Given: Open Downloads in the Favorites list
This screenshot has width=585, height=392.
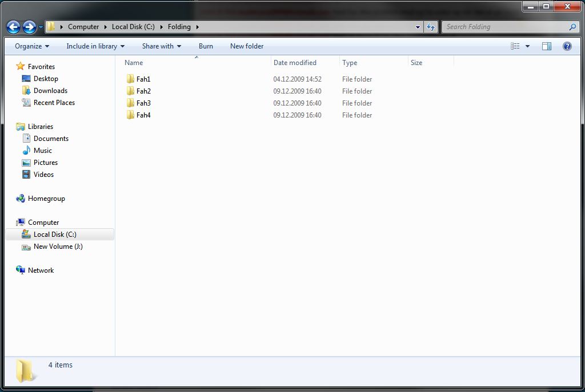Looking at the screenshot, I should [50, 91].
